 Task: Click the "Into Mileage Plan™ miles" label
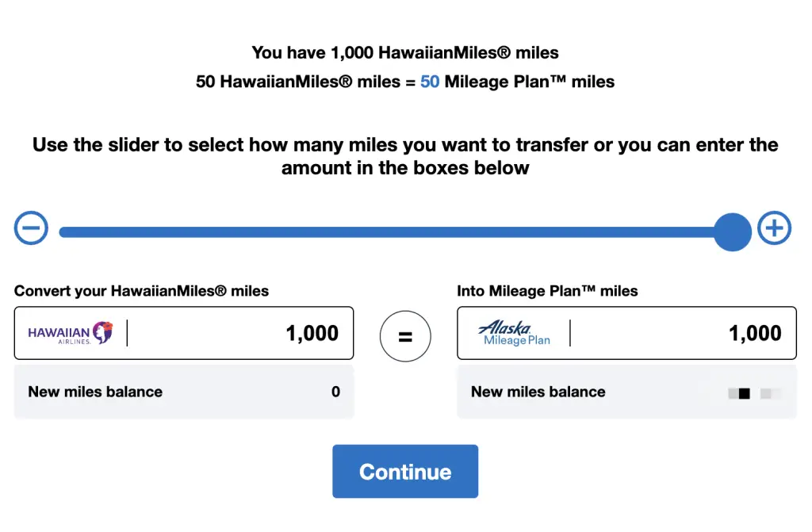point(547,291)
